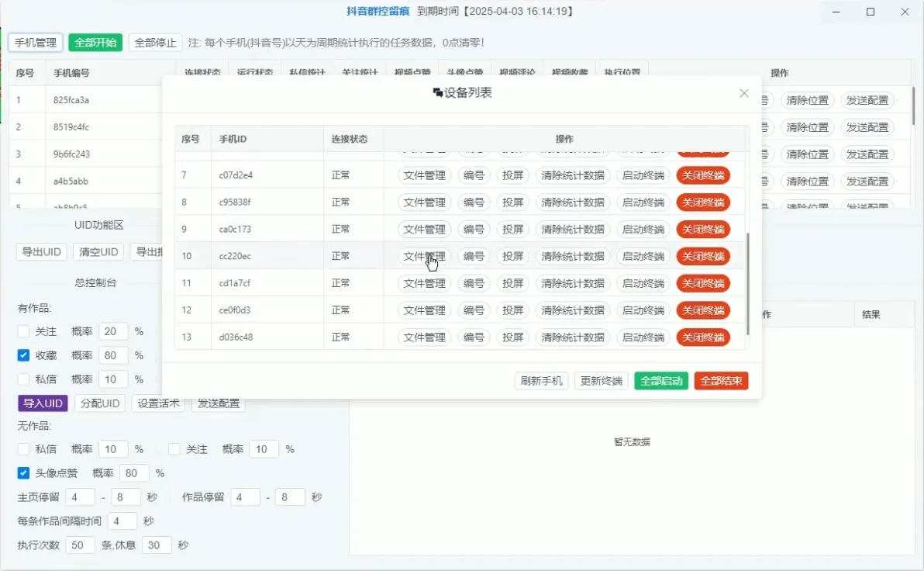The height and width of the screenshot is (571, 924).
Task: Open 文件管理 for device cc220ec
Action: click(424, 257)
